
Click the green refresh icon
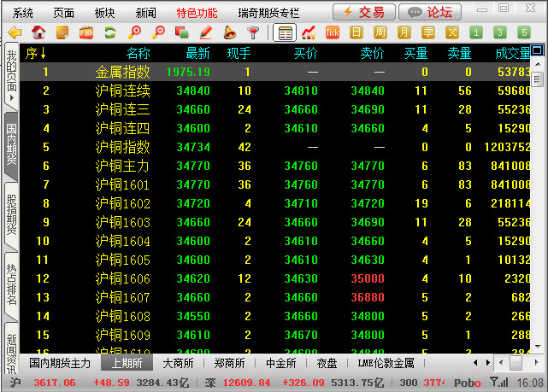(x=110, y=32)
